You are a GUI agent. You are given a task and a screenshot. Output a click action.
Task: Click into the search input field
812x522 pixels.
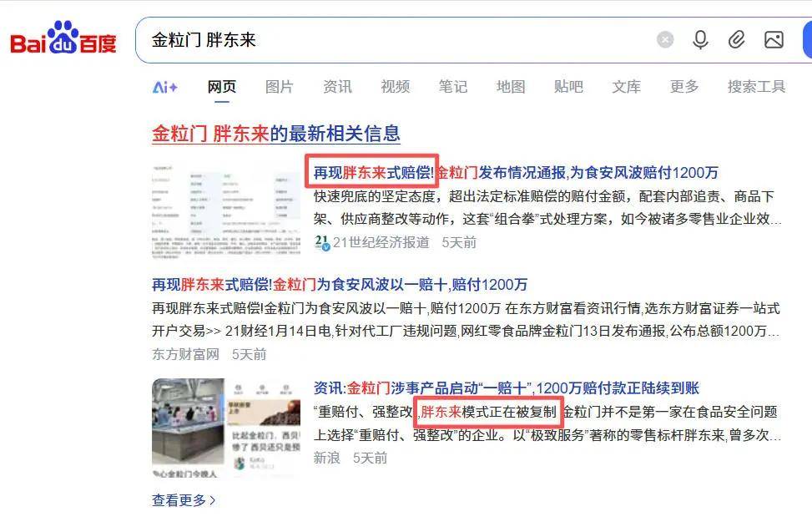(x=394, y=40)
